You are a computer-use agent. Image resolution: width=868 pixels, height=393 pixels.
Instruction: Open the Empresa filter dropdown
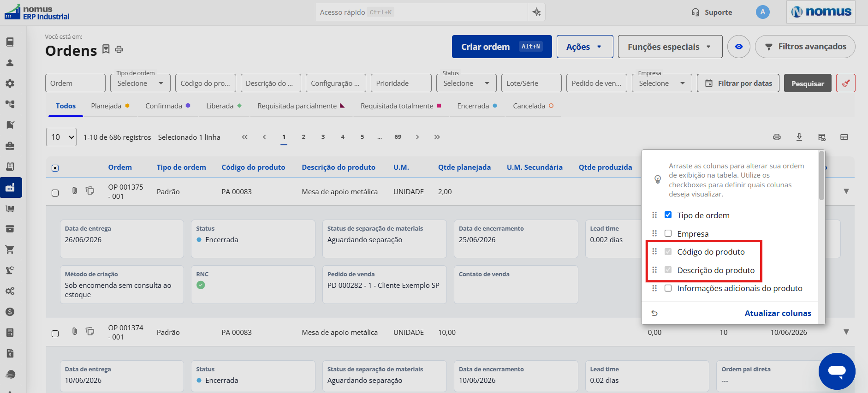662,83
